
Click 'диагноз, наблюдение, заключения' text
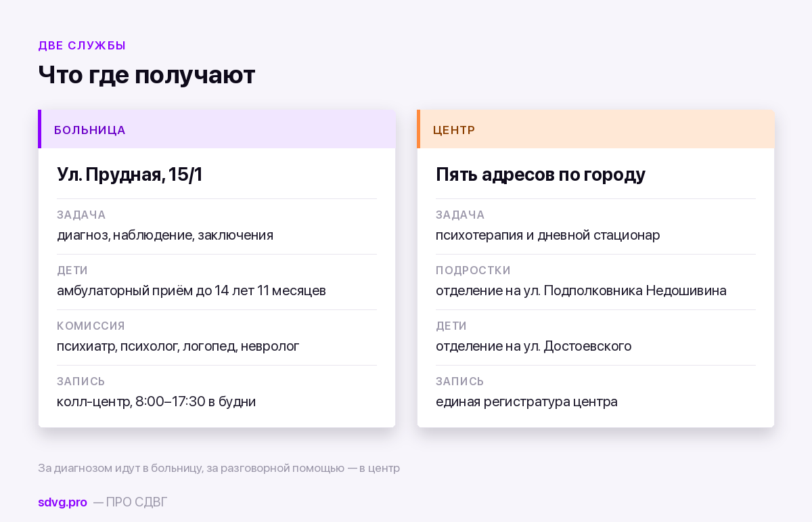point(165,235)
